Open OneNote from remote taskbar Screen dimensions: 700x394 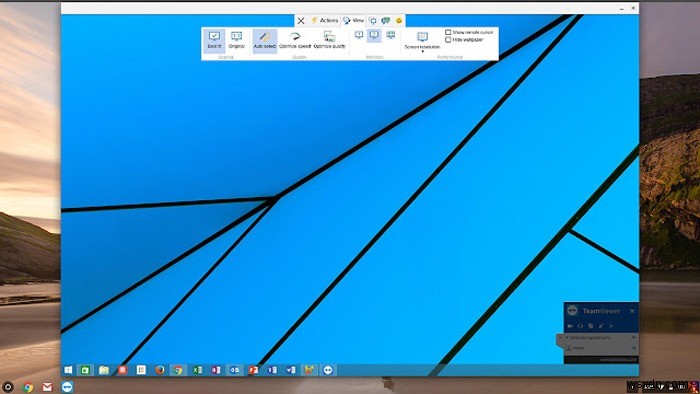coord(216,370)
